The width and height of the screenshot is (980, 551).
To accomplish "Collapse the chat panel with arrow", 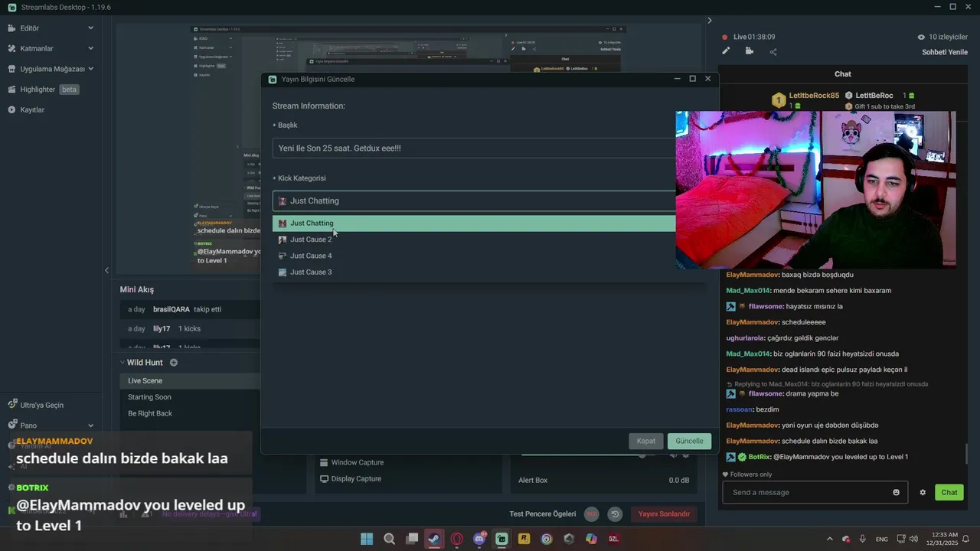I will click(x=709, y=21).
